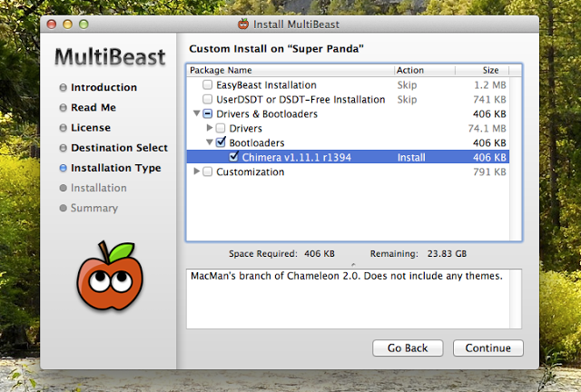
Task: Click the Package Name column header
Action: coord(290,70)
